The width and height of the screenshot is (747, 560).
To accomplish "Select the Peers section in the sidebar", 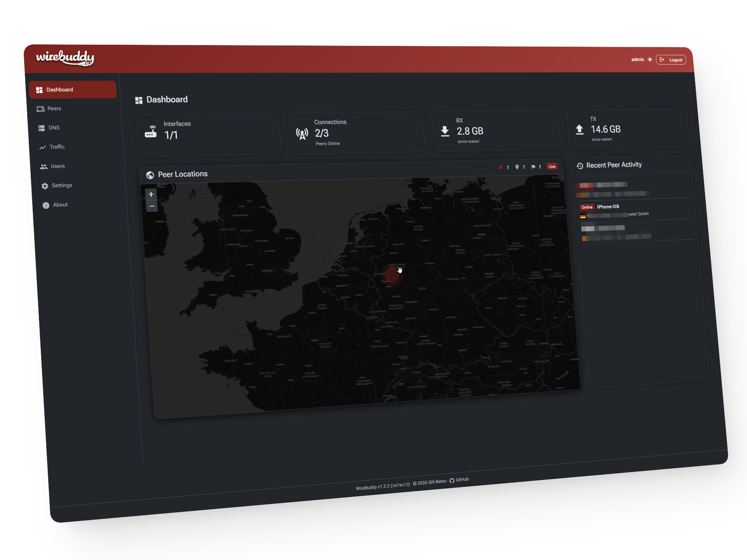I will pos(54,108).
